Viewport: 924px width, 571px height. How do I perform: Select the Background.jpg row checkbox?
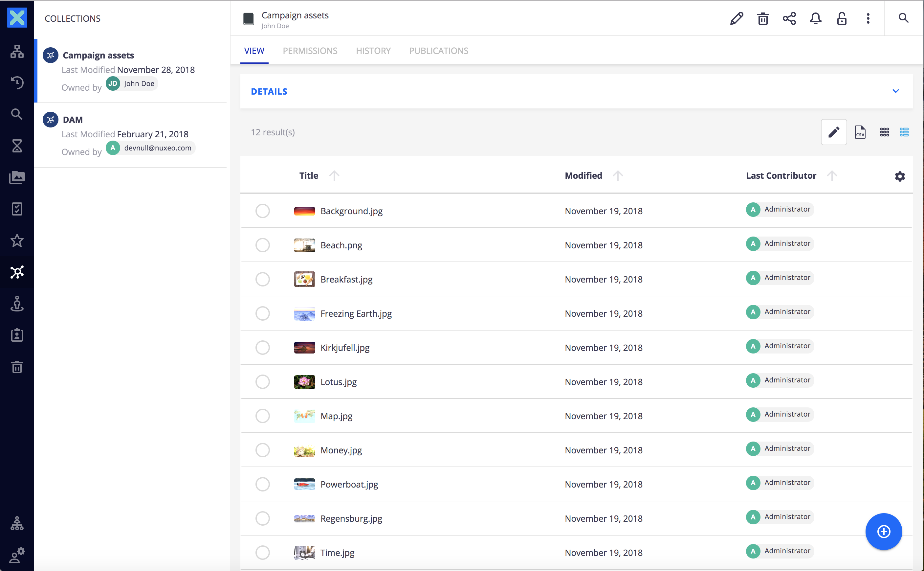click(x=262, y=211)
